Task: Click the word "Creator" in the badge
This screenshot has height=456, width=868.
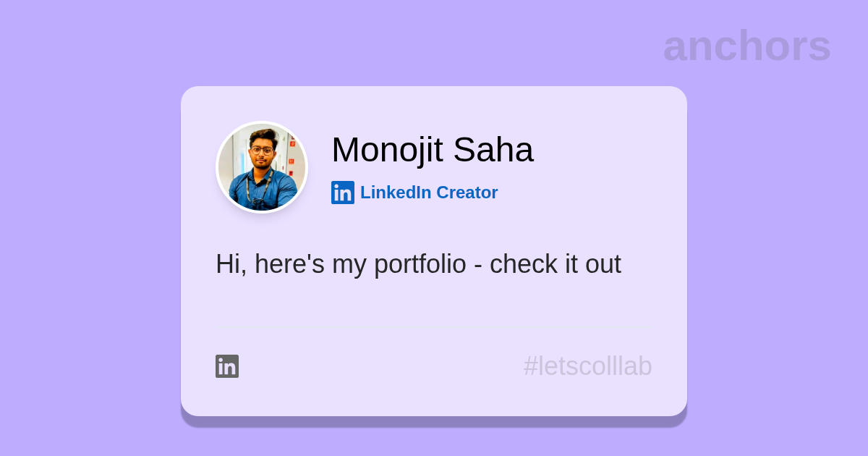Action: click(467, 193)
